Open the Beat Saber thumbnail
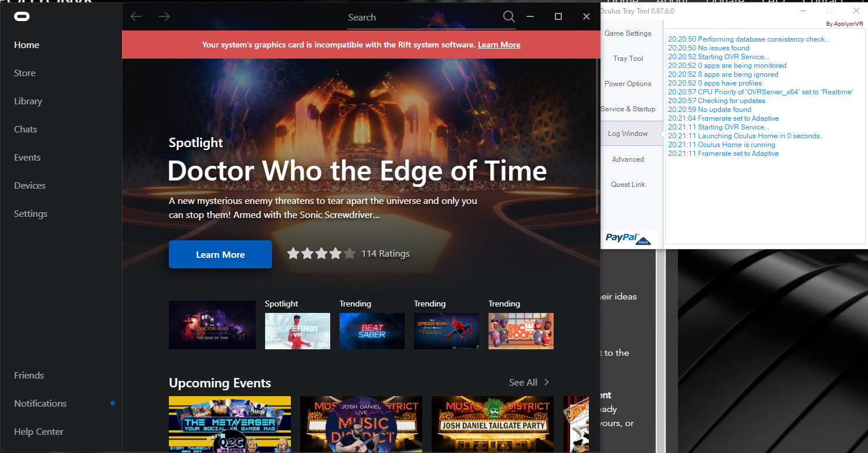868x453 pixels. point(372,331)
